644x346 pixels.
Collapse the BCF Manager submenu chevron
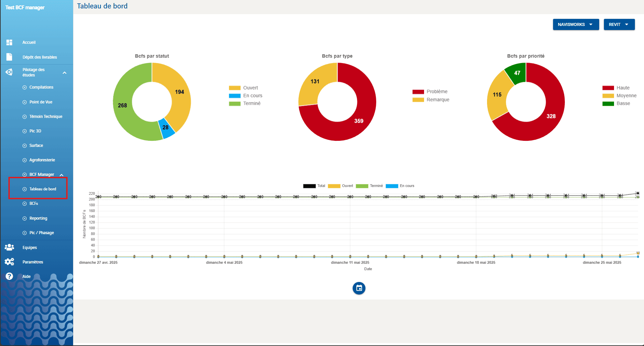(x=62, y=175)
